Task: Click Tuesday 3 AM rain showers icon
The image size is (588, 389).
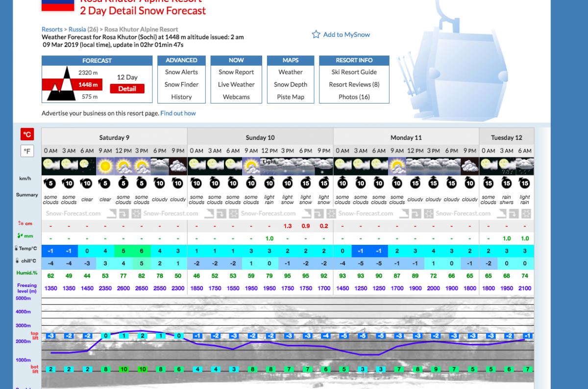Action: coord(506,166)
